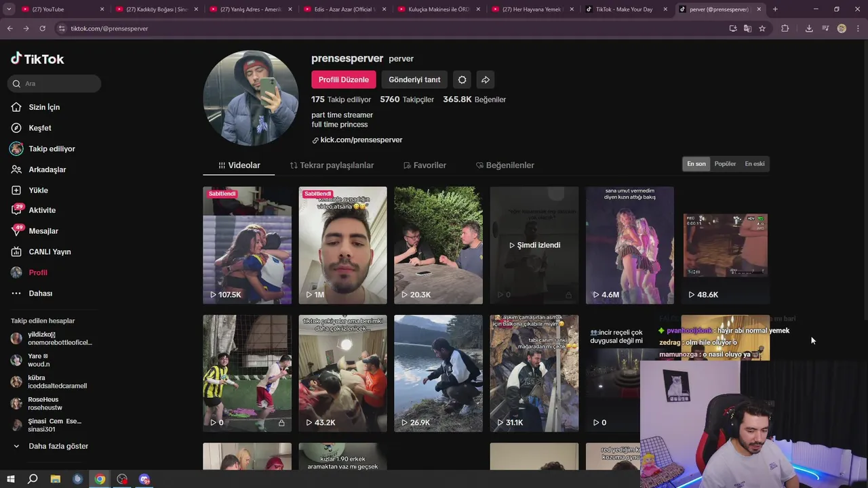This screenshot has height=488, width=868.
Task: Switch to the Tekrar paylaşılanlar tab
Action: coord(332,165)
